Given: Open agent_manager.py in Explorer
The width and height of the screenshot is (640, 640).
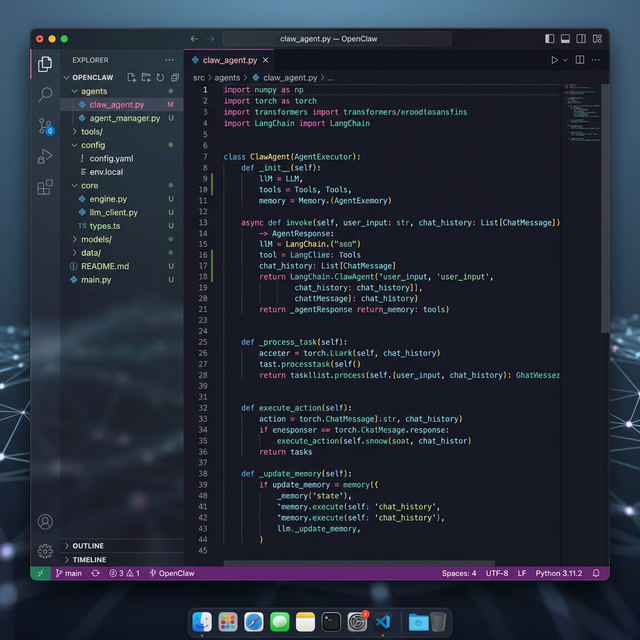Looking at the screenshot, I should [122, 118].
